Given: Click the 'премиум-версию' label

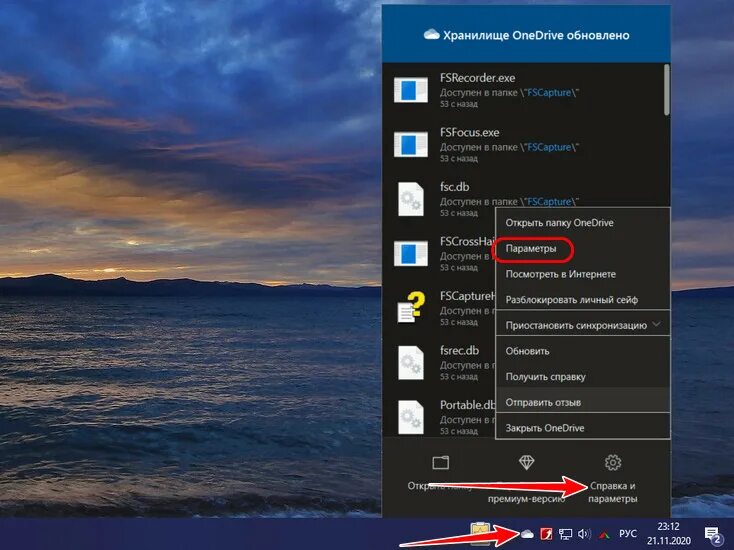Looking at the screenshot, I should (526, 499).
